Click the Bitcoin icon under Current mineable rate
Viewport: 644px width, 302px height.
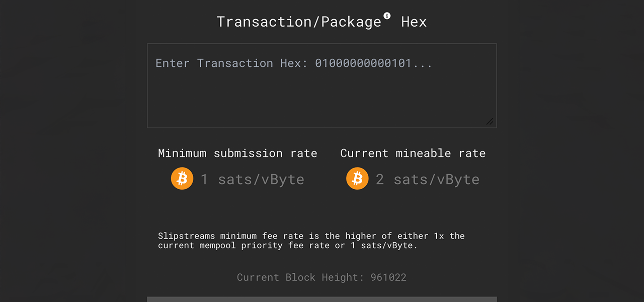[x=357, y=179]
